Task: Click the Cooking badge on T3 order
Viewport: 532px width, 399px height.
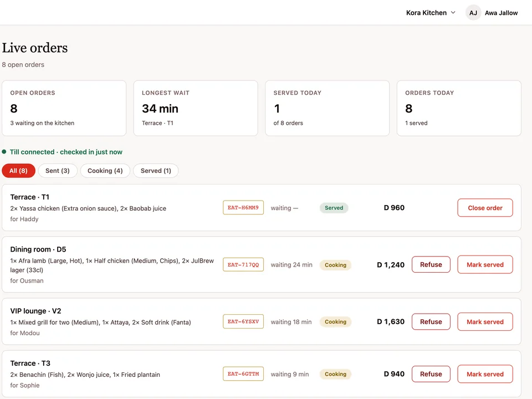Action: [335, 374]
